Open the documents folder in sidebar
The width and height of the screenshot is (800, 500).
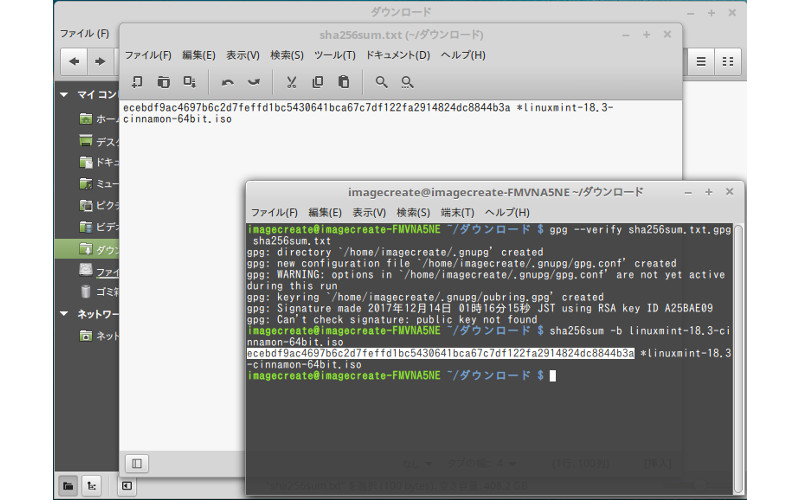tap(86, 162)
